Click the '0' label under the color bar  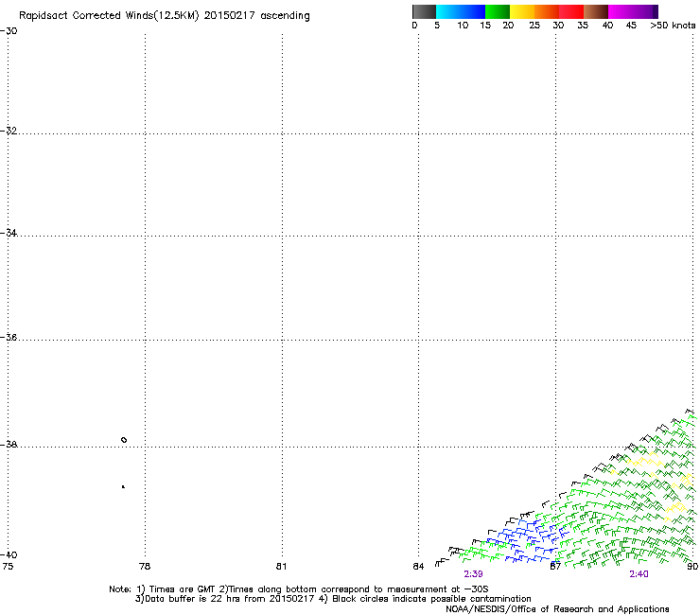click(x=414, y=26)
